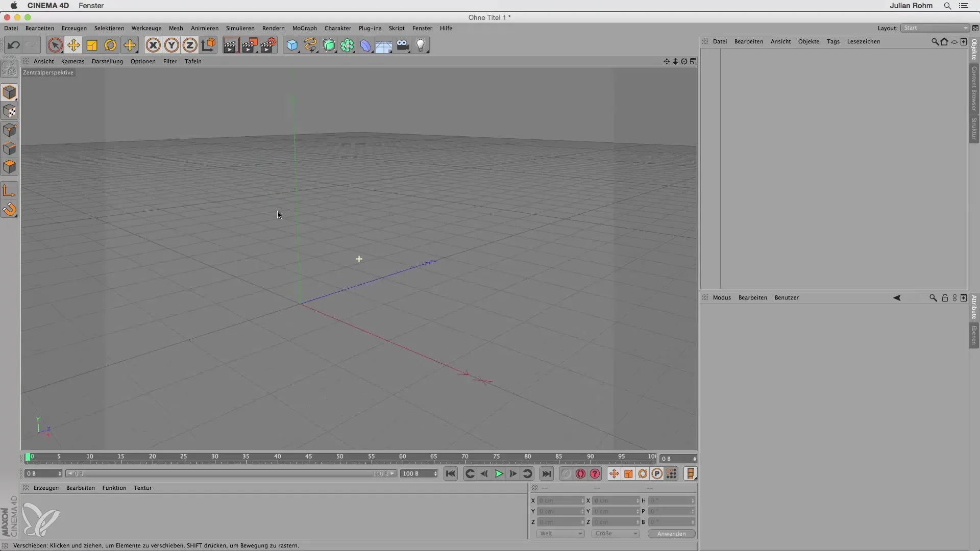The image size is (980, 551).
Task: Toggle snapping magnet icon
Action: click(x=10, y=209)
